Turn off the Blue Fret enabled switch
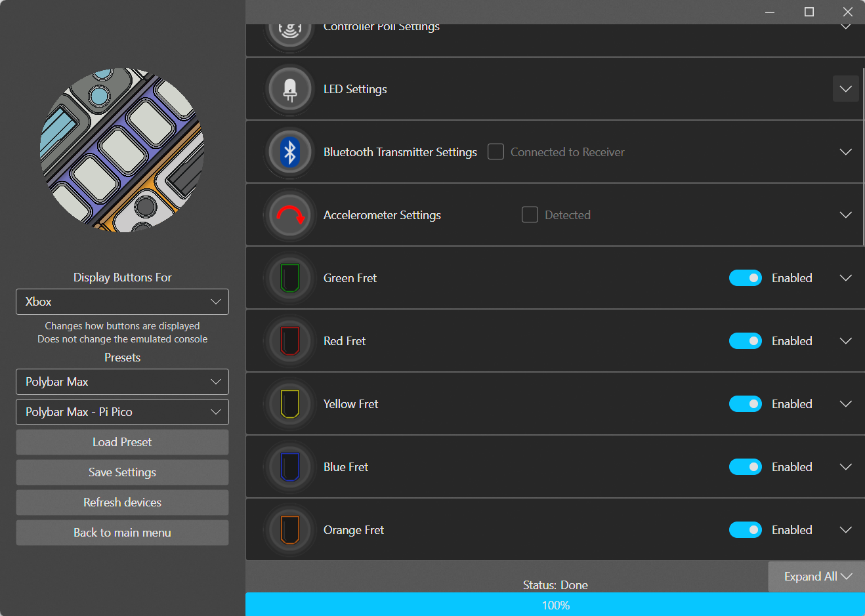 pos(745,467)
